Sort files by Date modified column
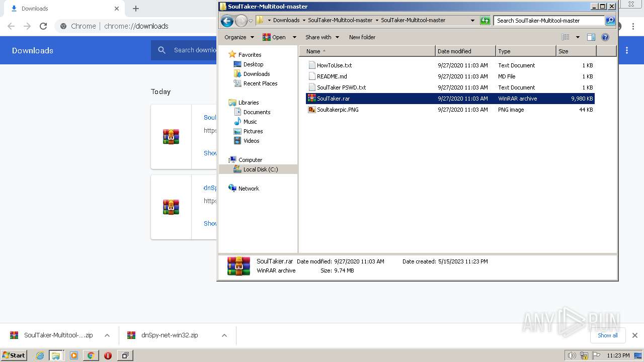 pyautogui.click(x=465, y=51)
